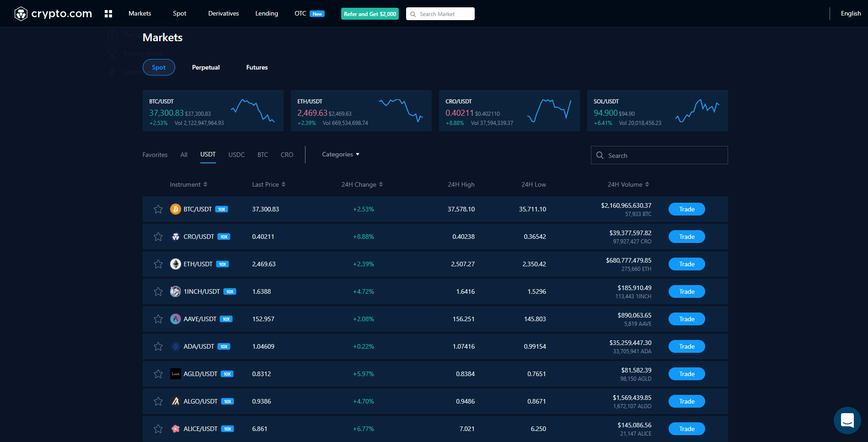
Task: Click the 10X badge on ALGO/USDT
Action: pyautogui.click(x=228, y=401)
